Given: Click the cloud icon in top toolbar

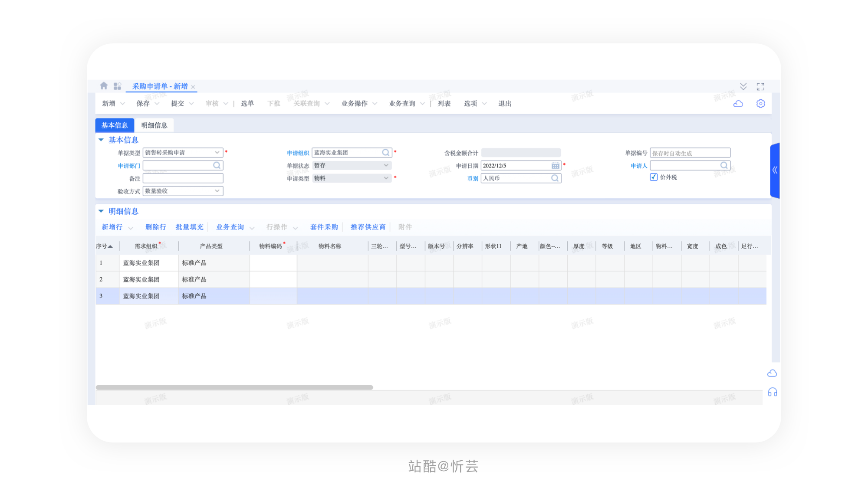Looking at the screenshot, I should click(x=738, y=104).
